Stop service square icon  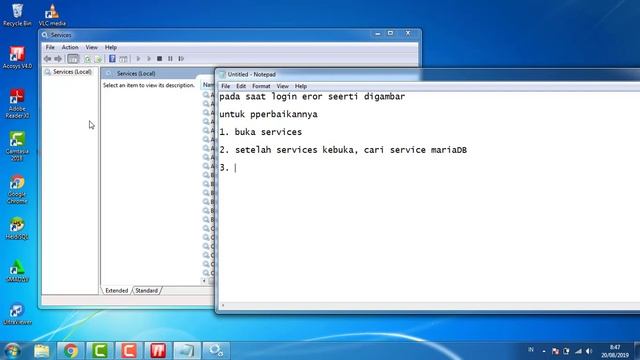[160, 59]
